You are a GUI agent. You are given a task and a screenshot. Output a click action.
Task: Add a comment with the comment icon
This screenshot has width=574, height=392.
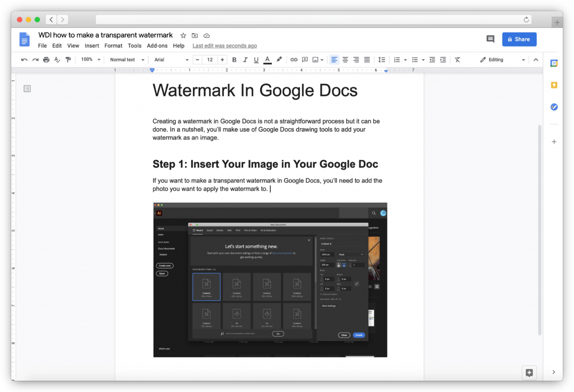pyautogui.click(x=304, y=59)
